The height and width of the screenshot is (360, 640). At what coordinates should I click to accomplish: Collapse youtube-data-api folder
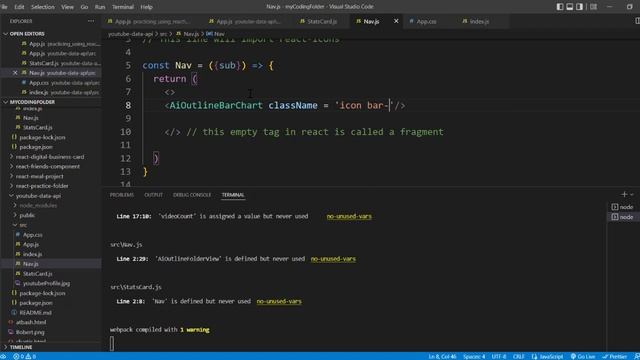38,196
